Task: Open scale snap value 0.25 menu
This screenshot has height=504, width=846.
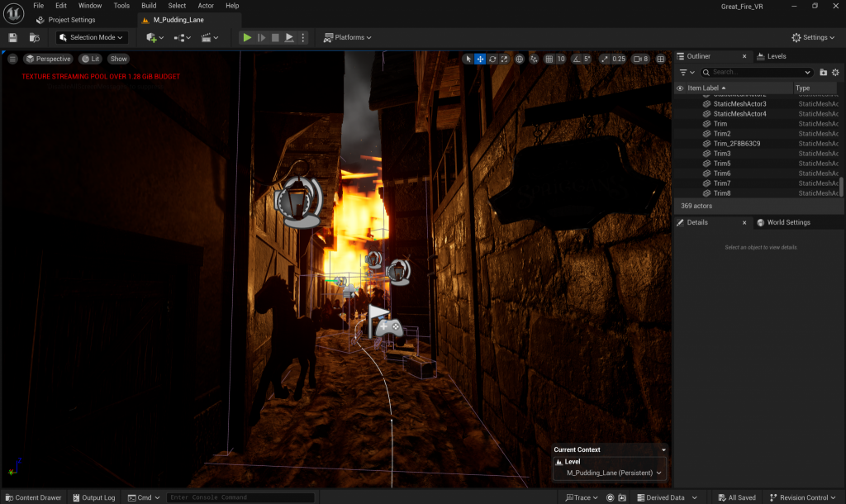Action: click(x=619, y=59)
